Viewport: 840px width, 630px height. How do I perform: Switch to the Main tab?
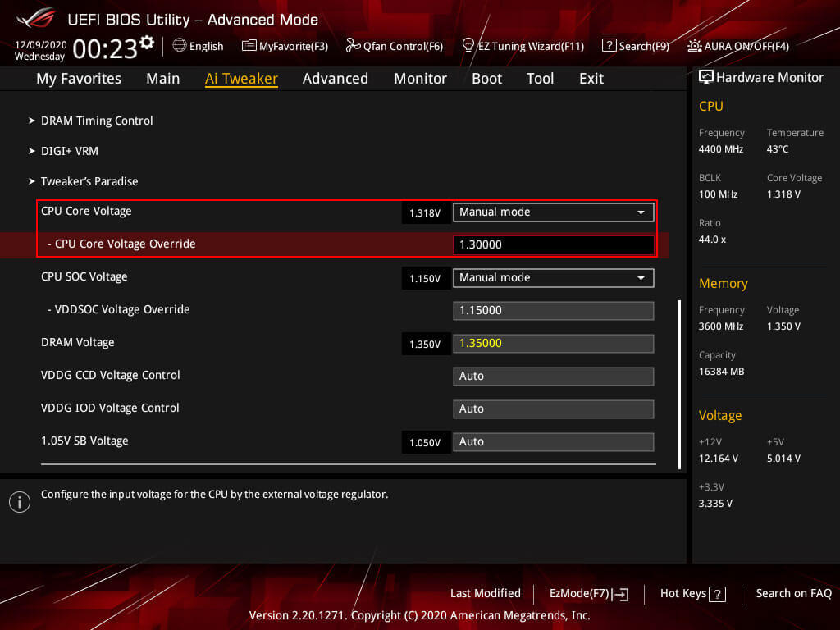point(163,79)
